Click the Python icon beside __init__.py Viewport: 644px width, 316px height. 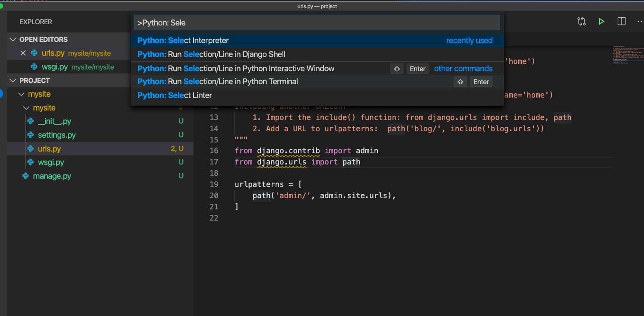(31, 121)
